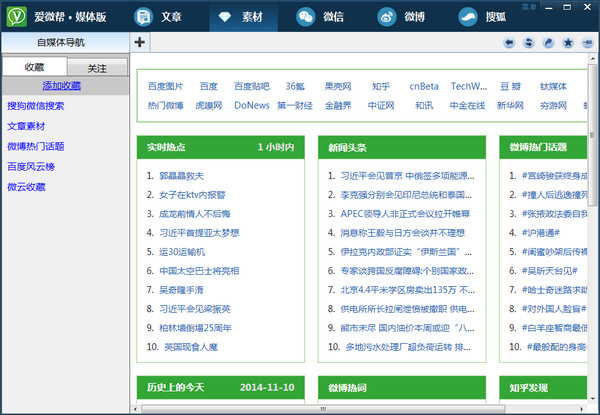Click the 自媒体导航 header
This screenshot has width=600, height=415.
pos(65,42)
